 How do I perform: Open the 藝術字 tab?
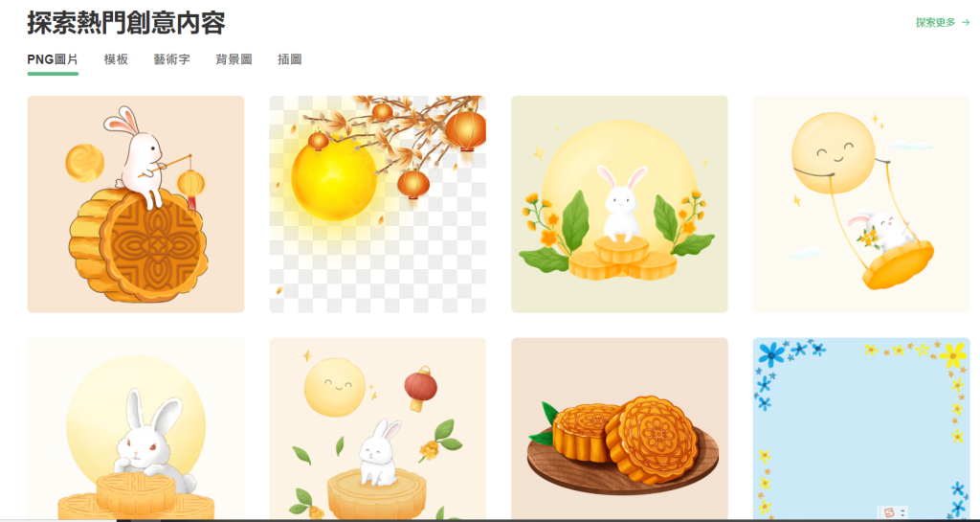coord(172,59)
